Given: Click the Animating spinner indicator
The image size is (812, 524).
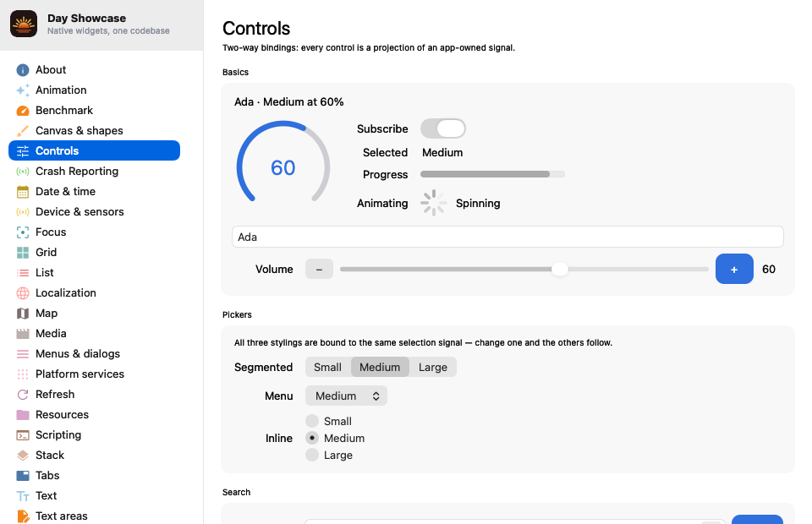Looking at the screenshot, I should click(433, 203).
